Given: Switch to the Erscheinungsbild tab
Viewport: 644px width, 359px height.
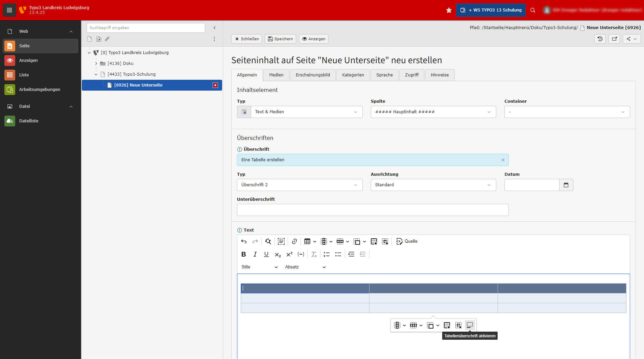Looking at the screenshot, I should click(312, 75).
